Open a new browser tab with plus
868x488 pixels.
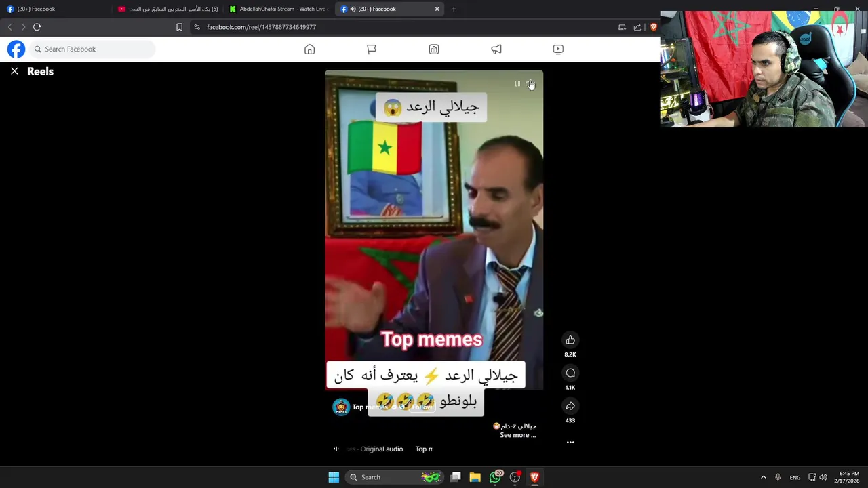tap(454, 9)
